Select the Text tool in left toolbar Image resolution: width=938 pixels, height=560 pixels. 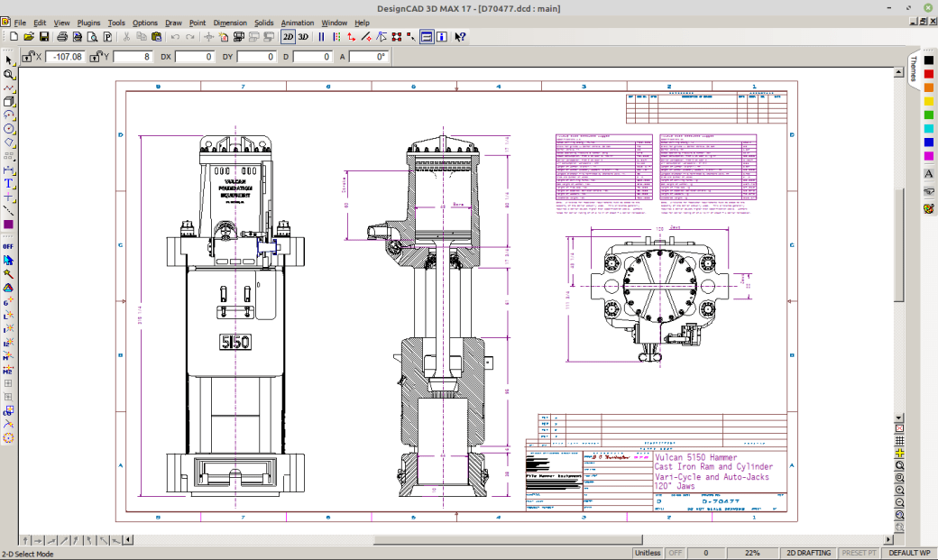[9, 183]
